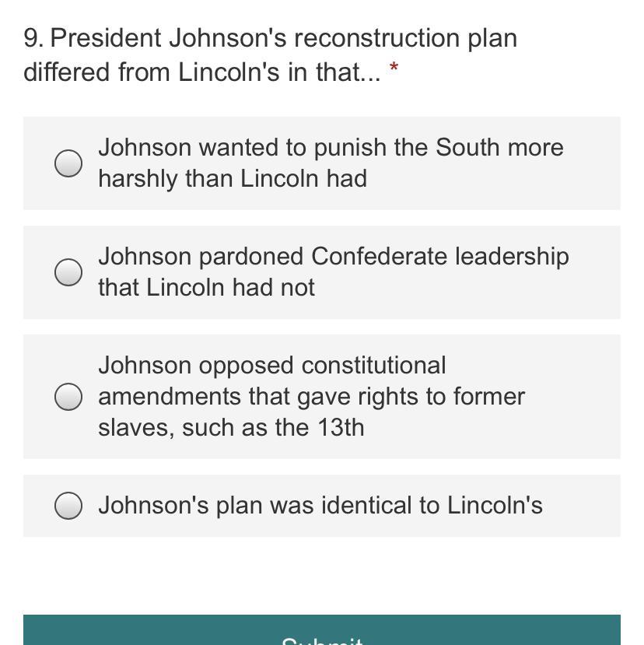Choose the radio for pardoned Confederate leadership
This screenshot has height=645, width=644.
68,272
